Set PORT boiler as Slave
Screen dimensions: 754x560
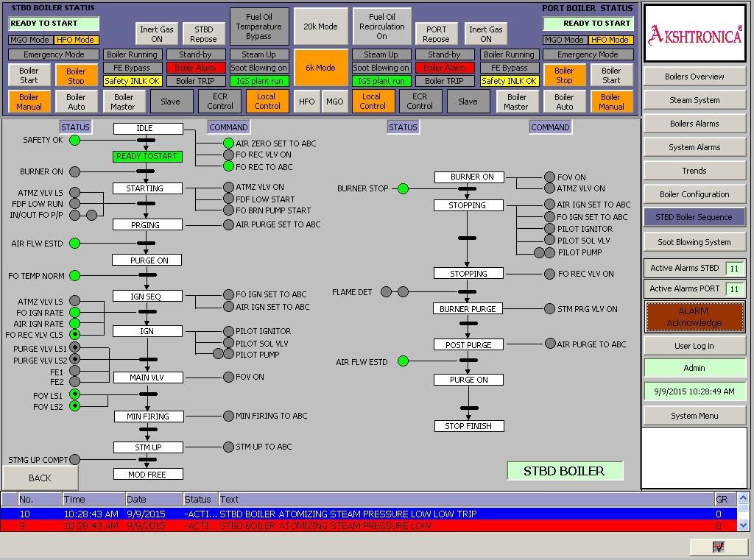click(x=468, y=102)
